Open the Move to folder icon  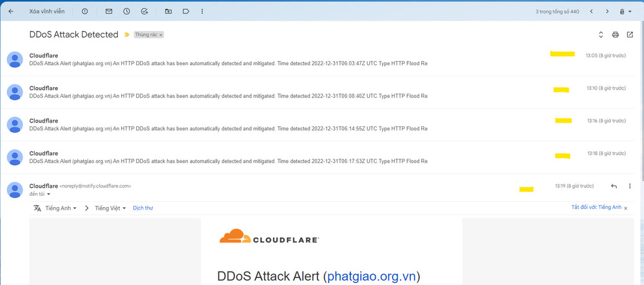(x=168, y=12)
